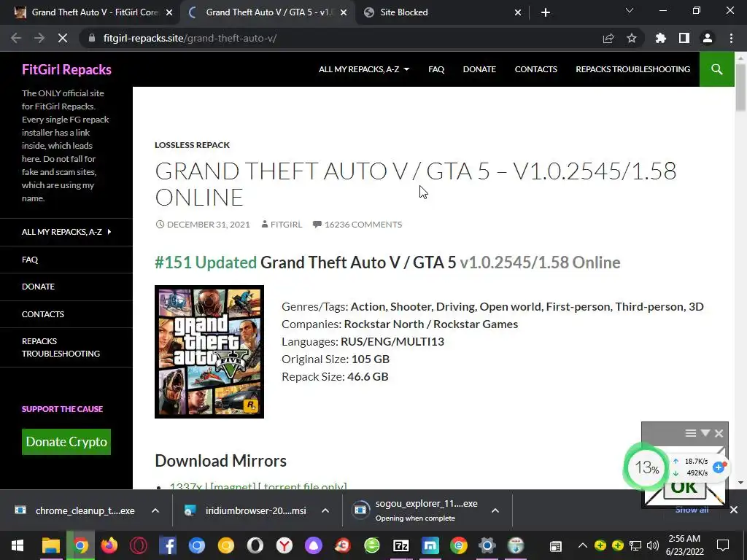Close the Site Blocked tab

[x=518, y=12]
